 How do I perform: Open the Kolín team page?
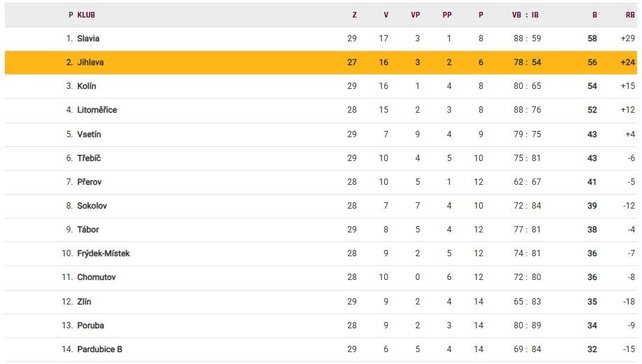87,86
